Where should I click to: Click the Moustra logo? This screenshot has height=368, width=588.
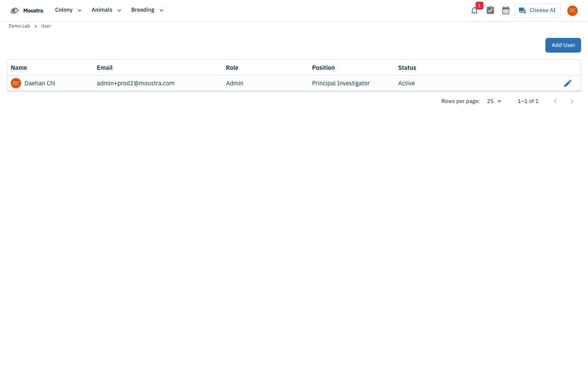click(x=27, y=10)
